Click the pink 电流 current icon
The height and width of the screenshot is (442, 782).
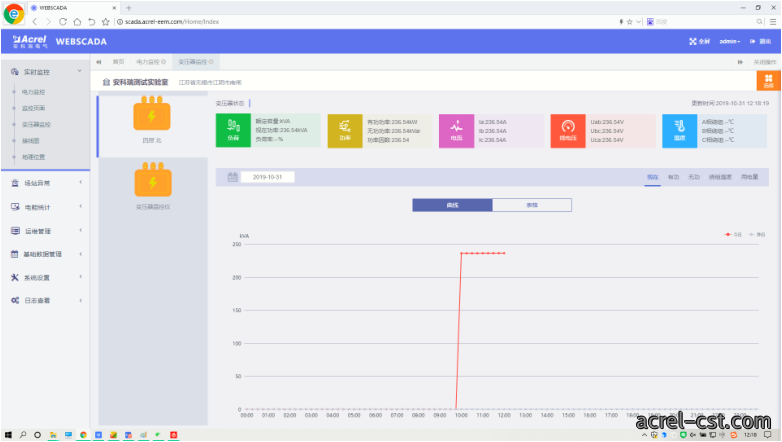pyautogui.click(x=456, y=131)
